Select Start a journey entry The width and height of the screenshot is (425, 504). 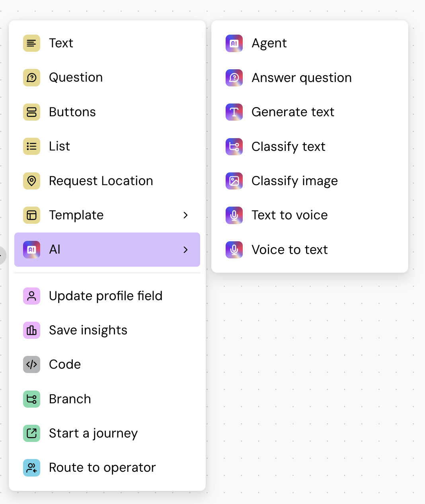click(93, 433)
